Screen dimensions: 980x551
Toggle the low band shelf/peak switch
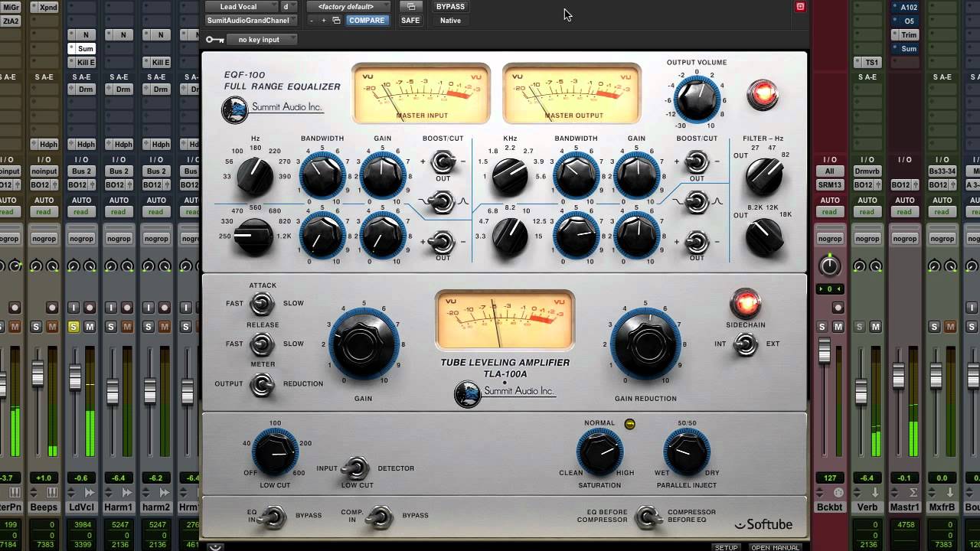coord(442,202)
